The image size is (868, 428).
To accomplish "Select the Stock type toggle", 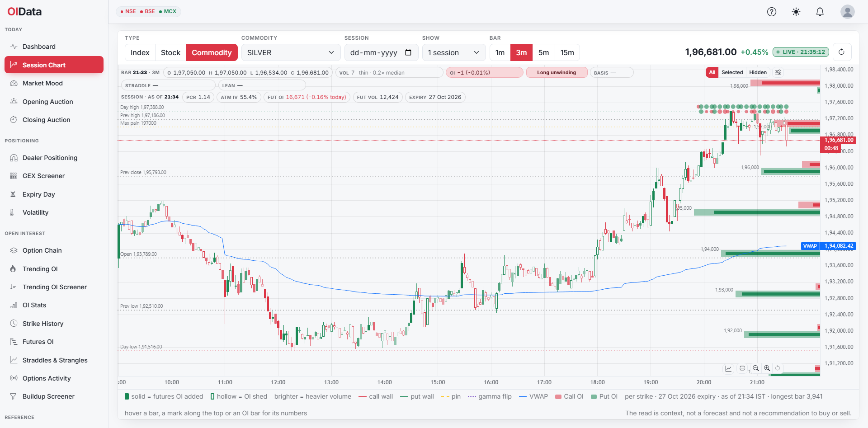I will tap(170, 52).
